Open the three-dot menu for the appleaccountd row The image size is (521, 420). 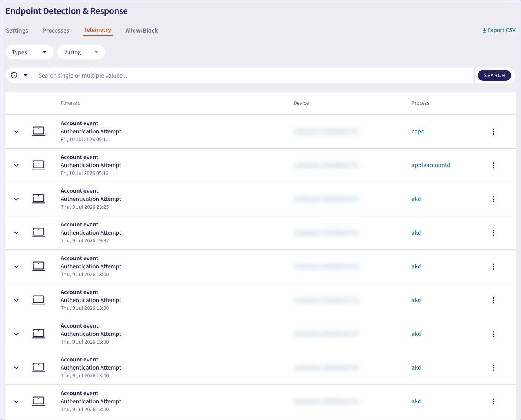coord(493,165)
